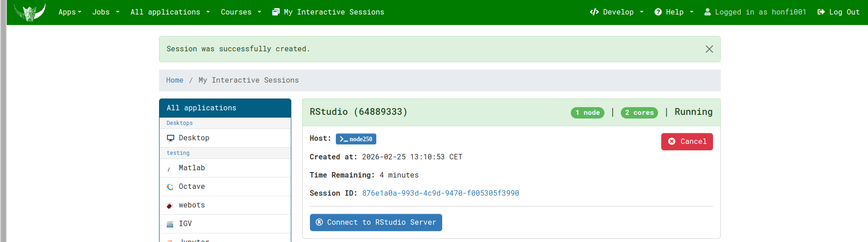Expand the Apps dropdown menu
This screenshot has width=868, height=242.
70,12
